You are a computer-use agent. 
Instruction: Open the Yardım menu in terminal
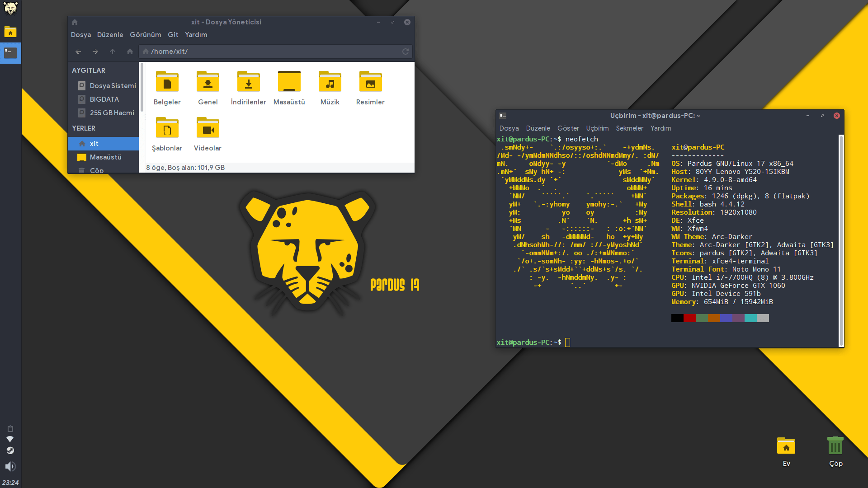click(x=660, y=128)
